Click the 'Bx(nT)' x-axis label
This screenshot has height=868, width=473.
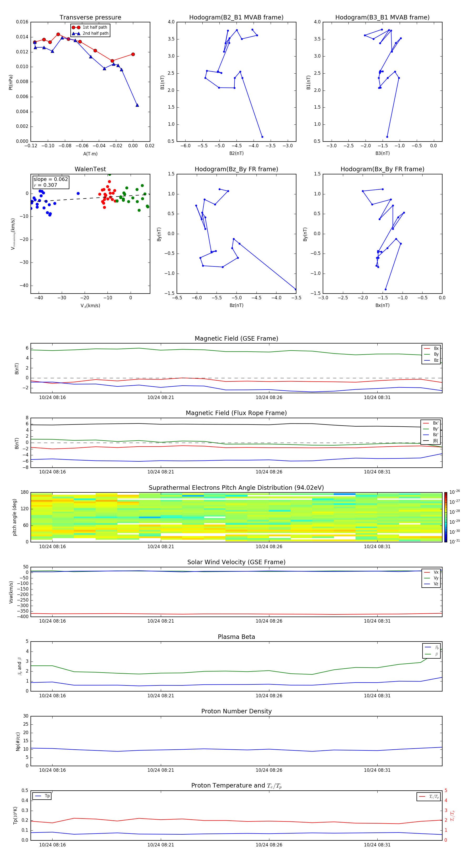click(382, 305)
